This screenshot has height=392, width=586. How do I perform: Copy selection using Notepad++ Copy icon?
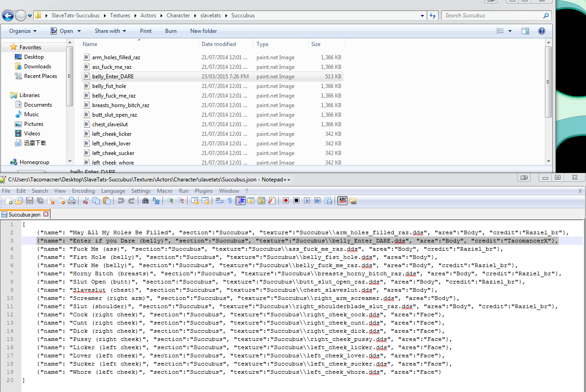[96, 201]
